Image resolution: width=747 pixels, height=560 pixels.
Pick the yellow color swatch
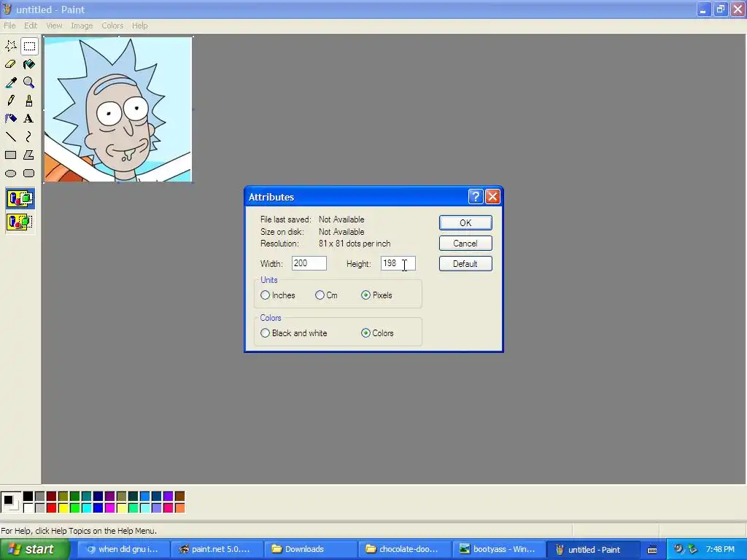(x=63, y=507)
